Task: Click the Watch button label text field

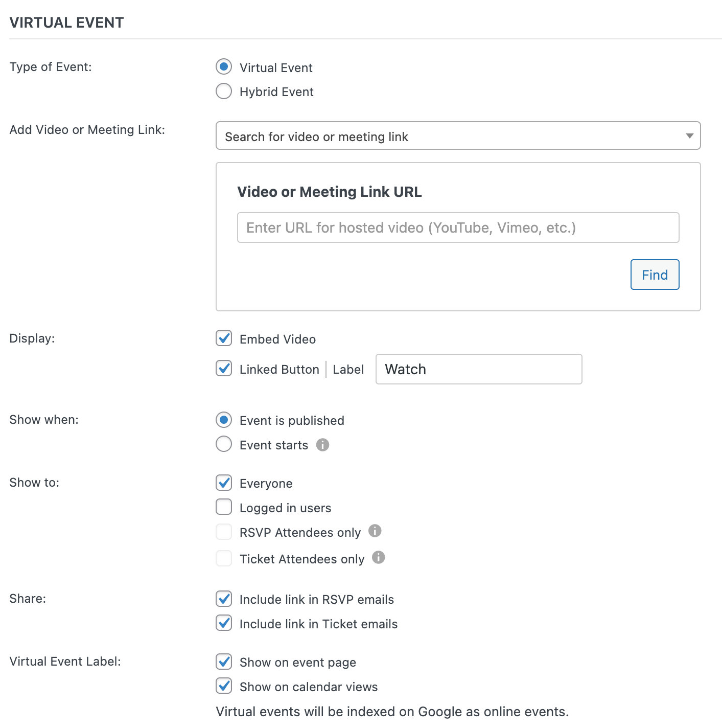Action: click(x=478, y=369)
